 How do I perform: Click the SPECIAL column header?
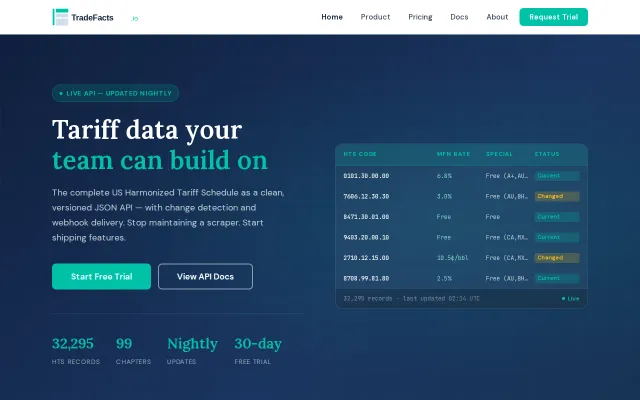click(x=499, y=154)
